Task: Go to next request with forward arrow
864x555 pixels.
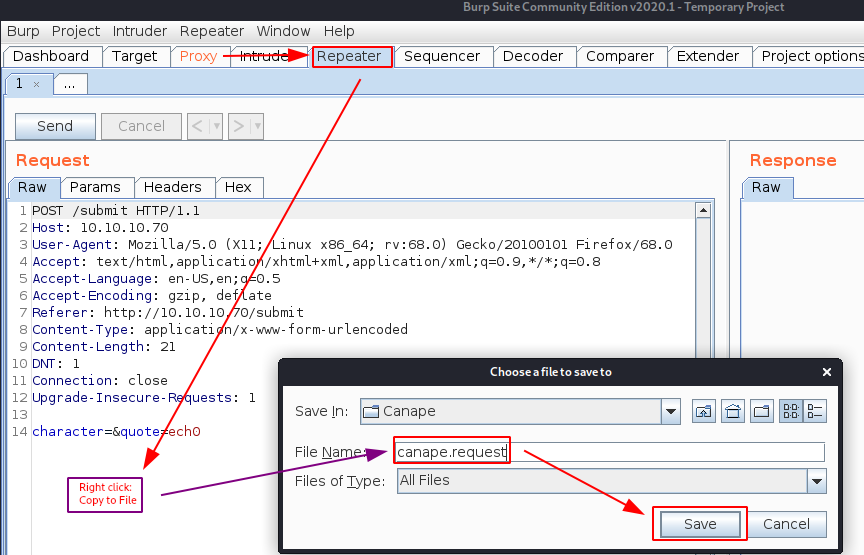Action: pos(239,126)
